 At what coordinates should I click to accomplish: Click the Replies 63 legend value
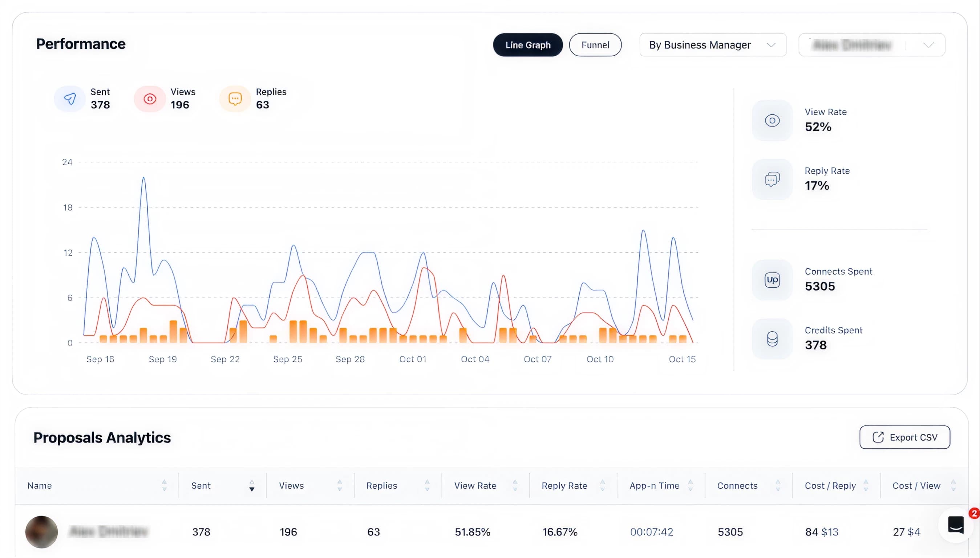(x=262, y=105)
